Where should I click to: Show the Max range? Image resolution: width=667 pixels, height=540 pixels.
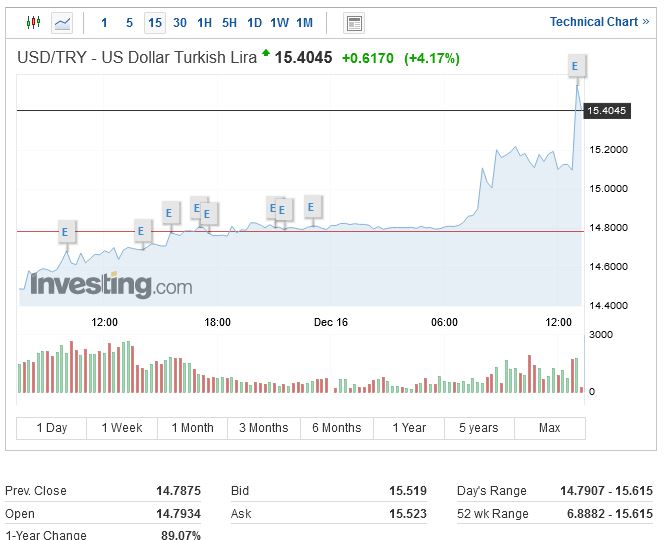coord(549,428)
